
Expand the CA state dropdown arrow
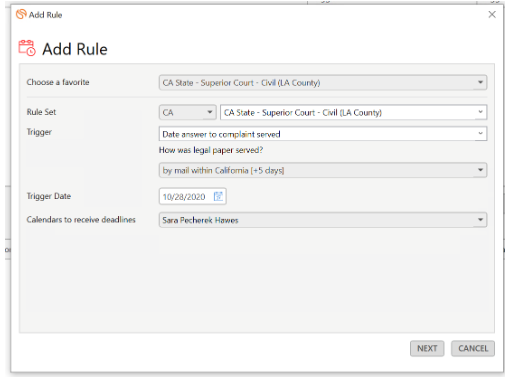[x=210, y=112]
